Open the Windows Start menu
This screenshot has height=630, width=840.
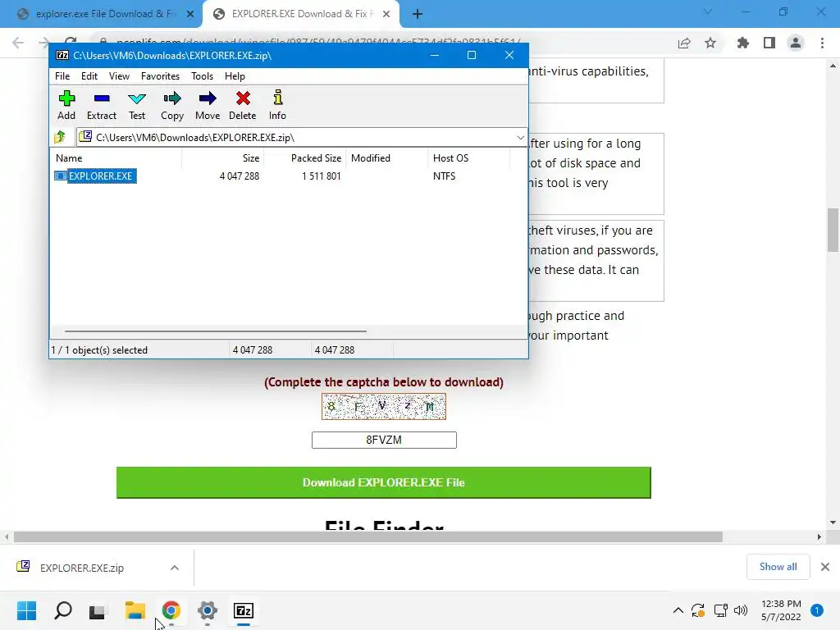(26, 610)
